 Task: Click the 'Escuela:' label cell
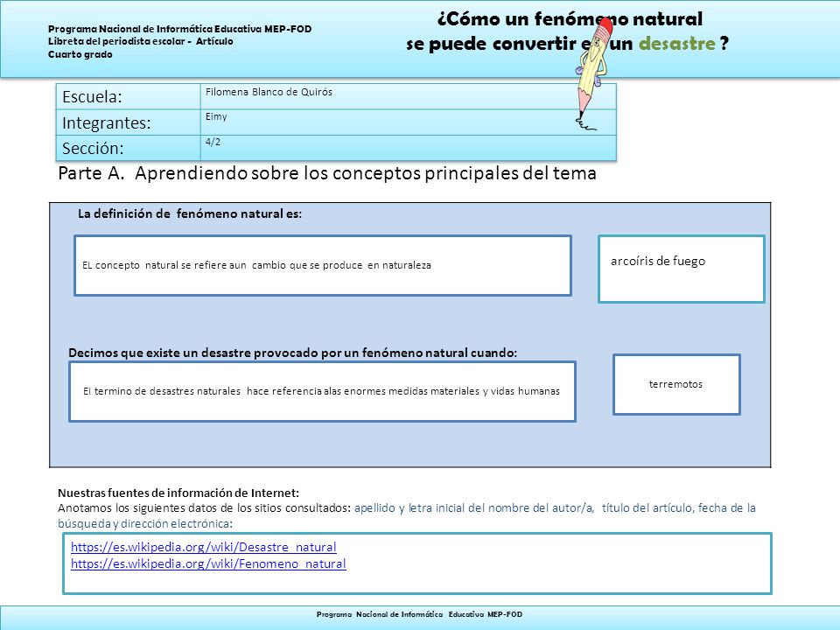[128, 97]
